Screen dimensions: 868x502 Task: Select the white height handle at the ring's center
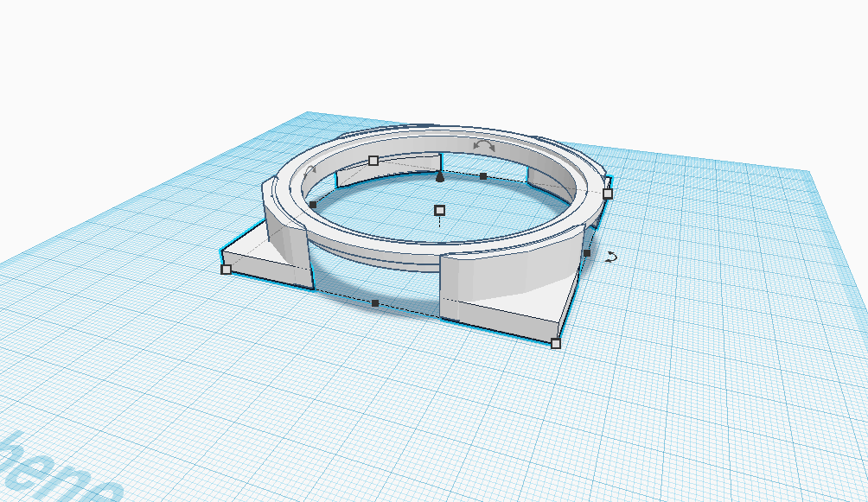point(439,210)
